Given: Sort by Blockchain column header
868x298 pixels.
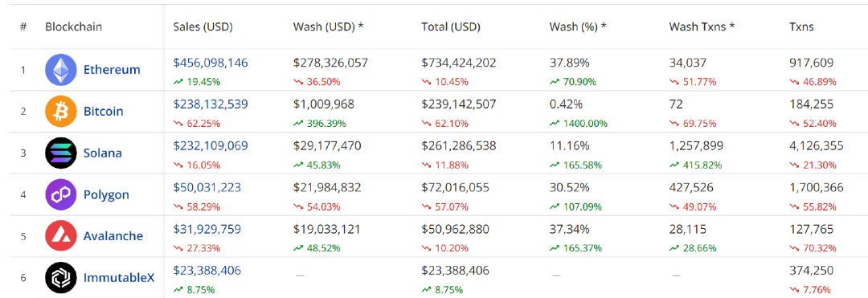Looking at the screenshot, I should coord(74,27).
